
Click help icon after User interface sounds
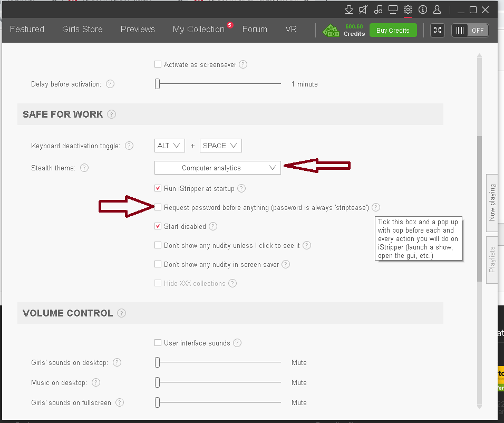(237, 343)
